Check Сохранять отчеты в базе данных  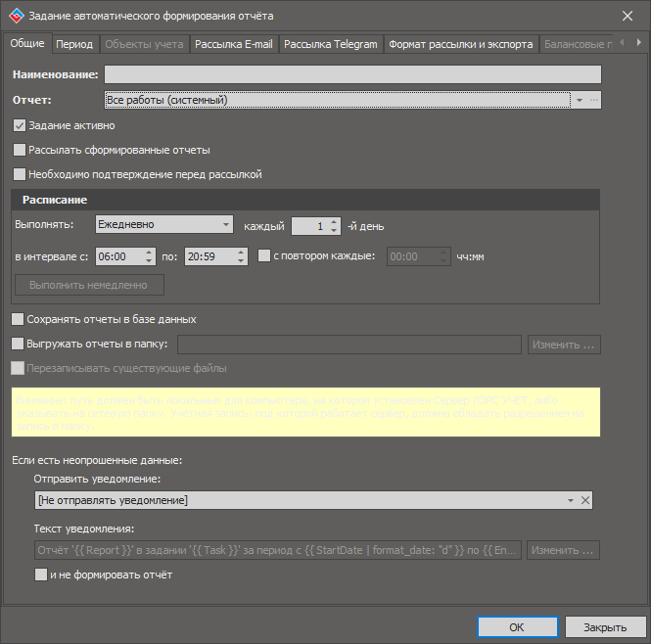[17, 319]
